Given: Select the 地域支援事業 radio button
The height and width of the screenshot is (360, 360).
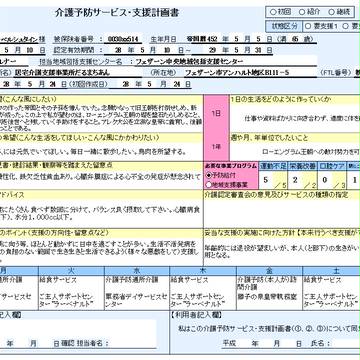Looking at the screenshot, I should tap(209, 184).
